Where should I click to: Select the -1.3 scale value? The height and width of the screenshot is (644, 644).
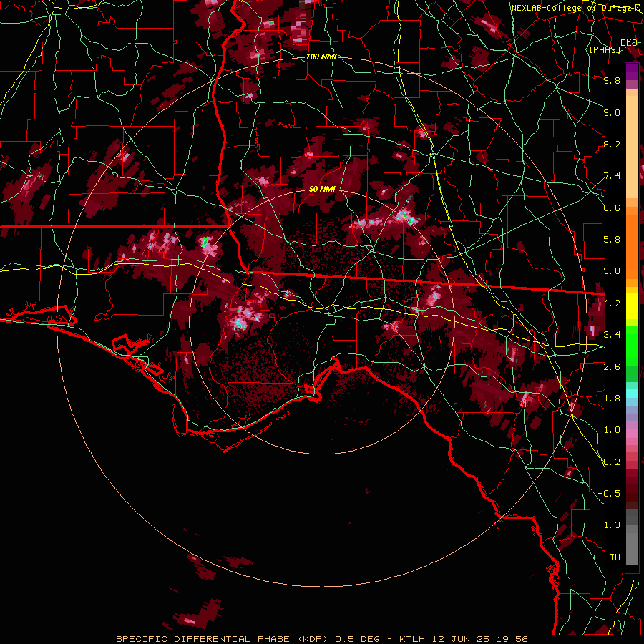click(x=609, y=525)
